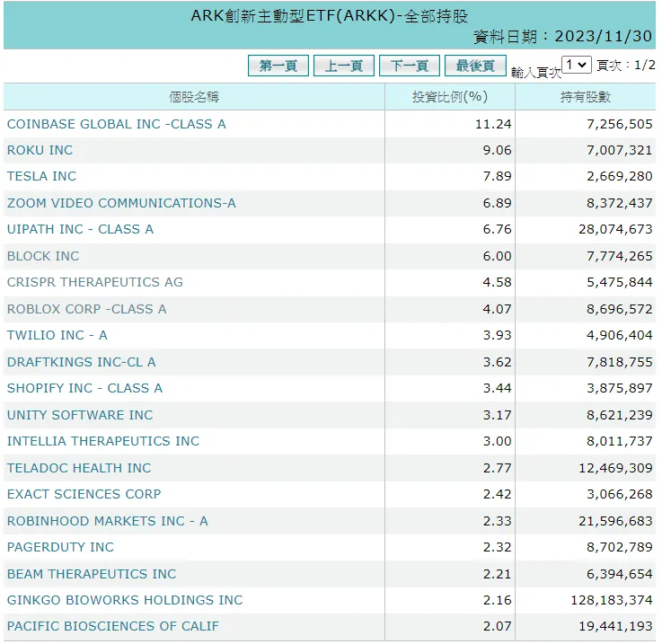
Task: Click PAGERDUTY INC stock link
Action: click(x=60, y=547)
